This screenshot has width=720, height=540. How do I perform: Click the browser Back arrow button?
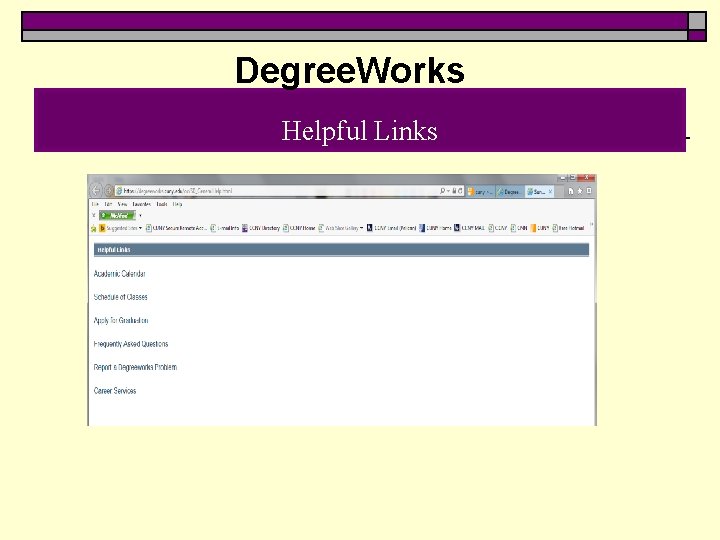(96, 191)
